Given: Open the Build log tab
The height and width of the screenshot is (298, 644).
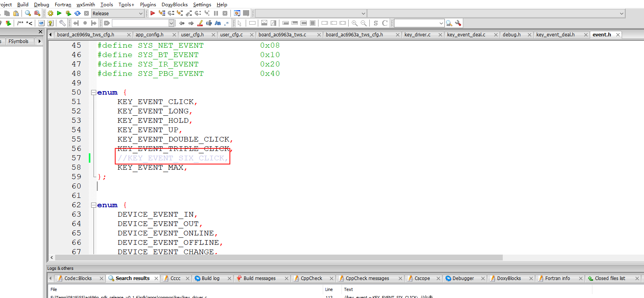Looking at the screenshot, I should 210,278.
